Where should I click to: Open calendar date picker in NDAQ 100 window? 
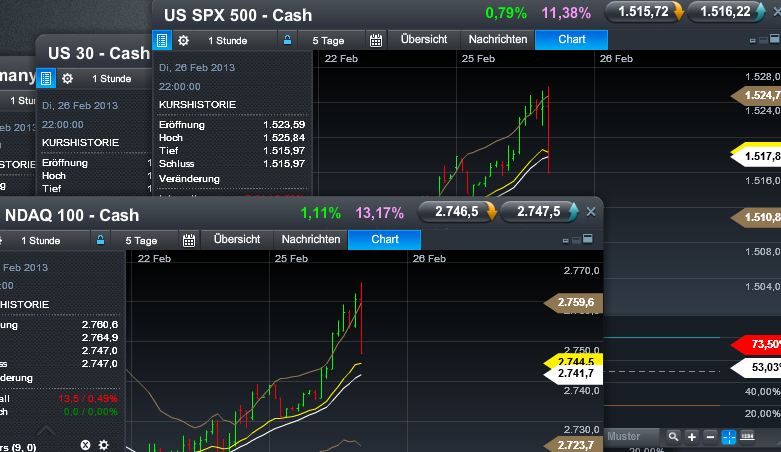pos(189,241)
